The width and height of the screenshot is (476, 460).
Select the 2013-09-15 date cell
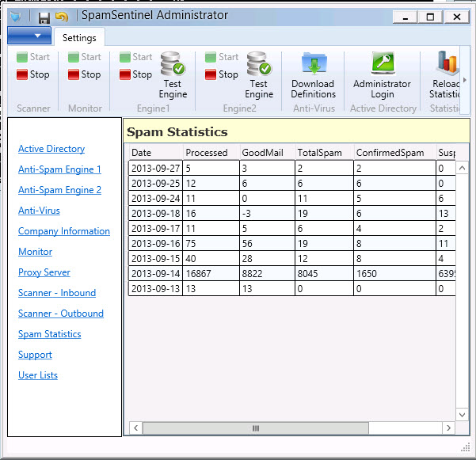point(156,259)
